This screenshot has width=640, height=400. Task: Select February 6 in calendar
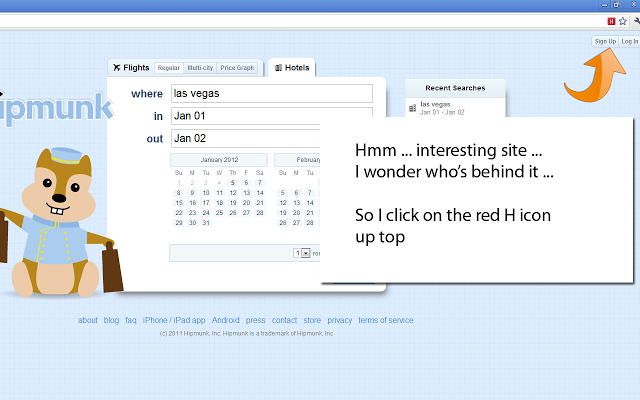tap(296, 193)
